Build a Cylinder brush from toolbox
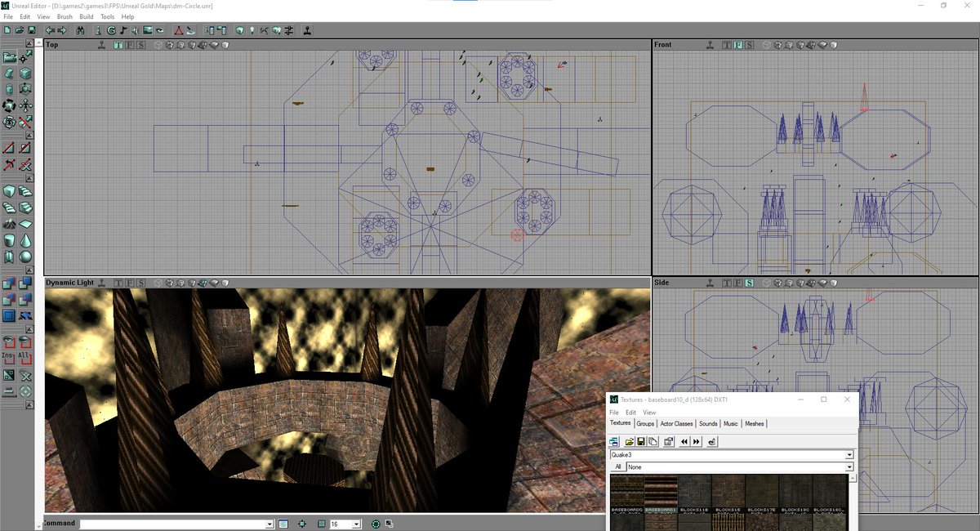The width and height of the screenshot is (980, 531). tap(9, 240)
